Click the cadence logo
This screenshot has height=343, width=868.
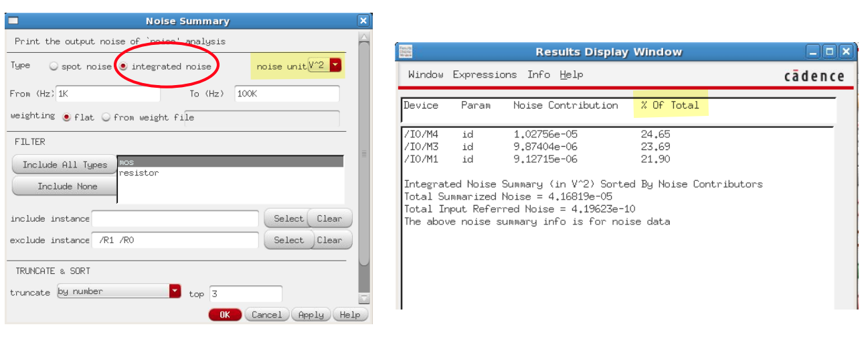point(814,76)
